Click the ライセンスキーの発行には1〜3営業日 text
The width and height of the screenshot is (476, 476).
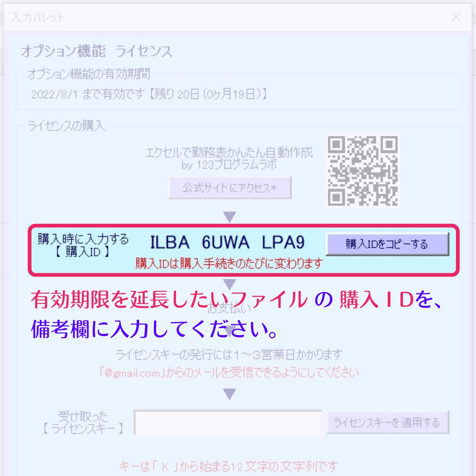coord(229,355)
